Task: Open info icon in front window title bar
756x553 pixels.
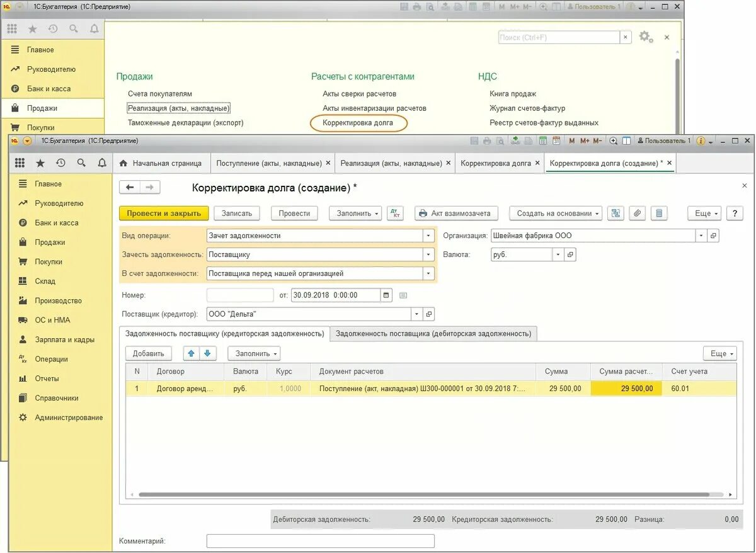Action: coord(701,140)
